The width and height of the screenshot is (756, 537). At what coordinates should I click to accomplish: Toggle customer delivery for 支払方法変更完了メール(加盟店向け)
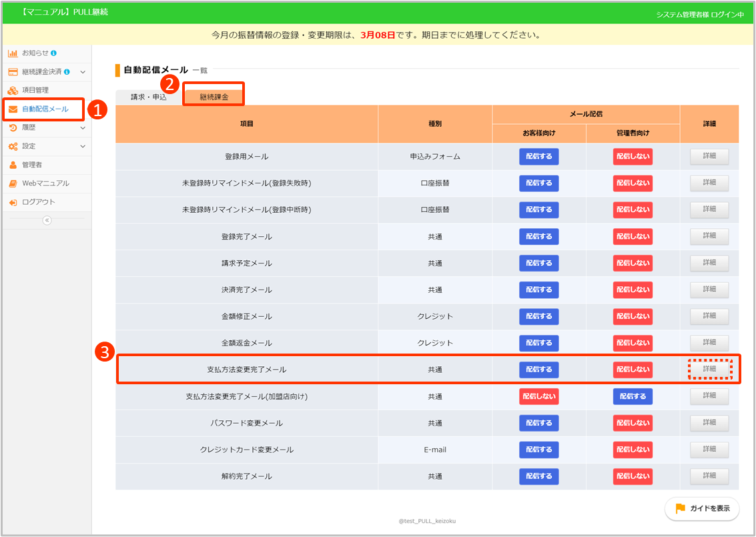[538, 396]
